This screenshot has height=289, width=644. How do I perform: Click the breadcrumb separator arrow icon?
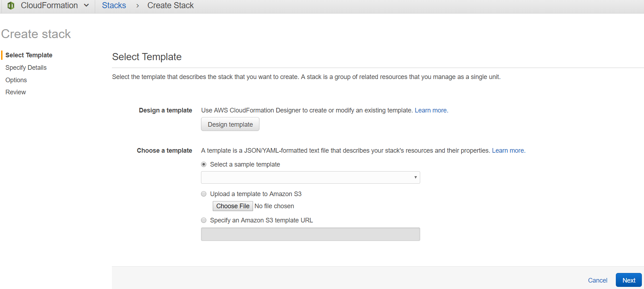coord(137,6)
